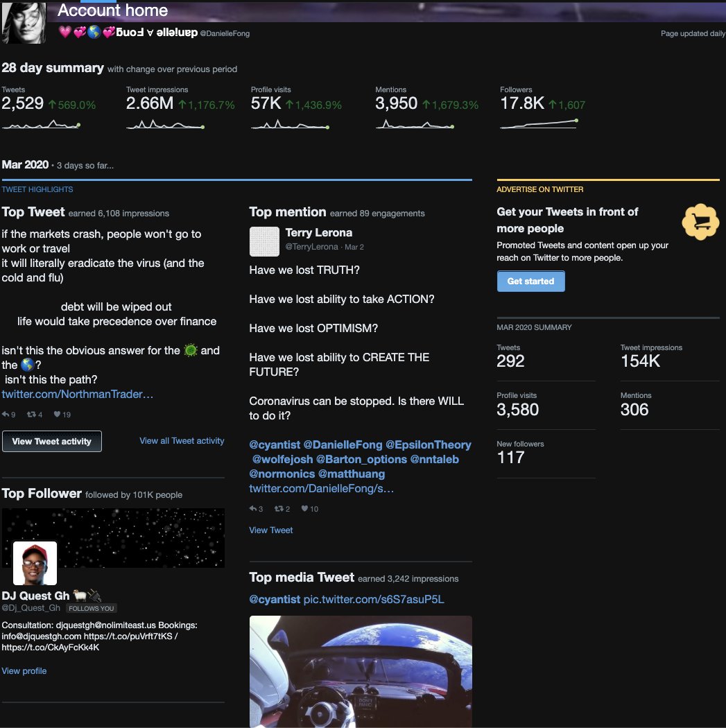Viewport: 726px width, 728px height.
Task: Click the Profile visits sparkline chart
Action: [x=290, y=124]
